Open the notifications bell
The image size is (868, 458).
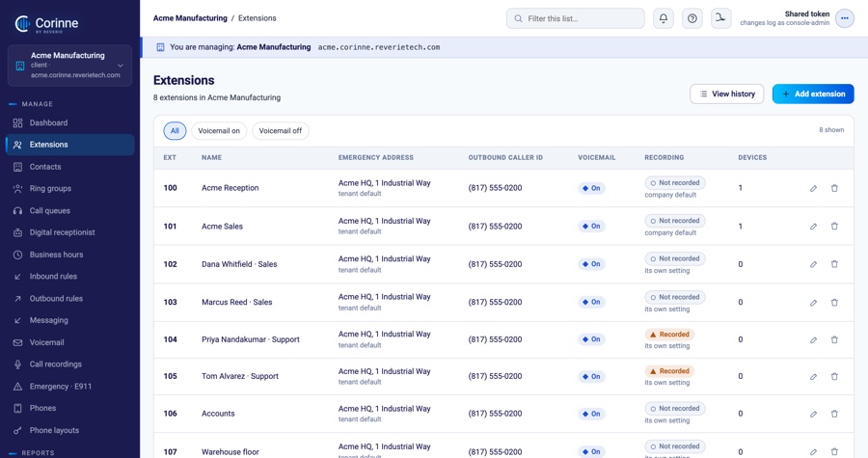pyautogui.click(x=664, y=18)
